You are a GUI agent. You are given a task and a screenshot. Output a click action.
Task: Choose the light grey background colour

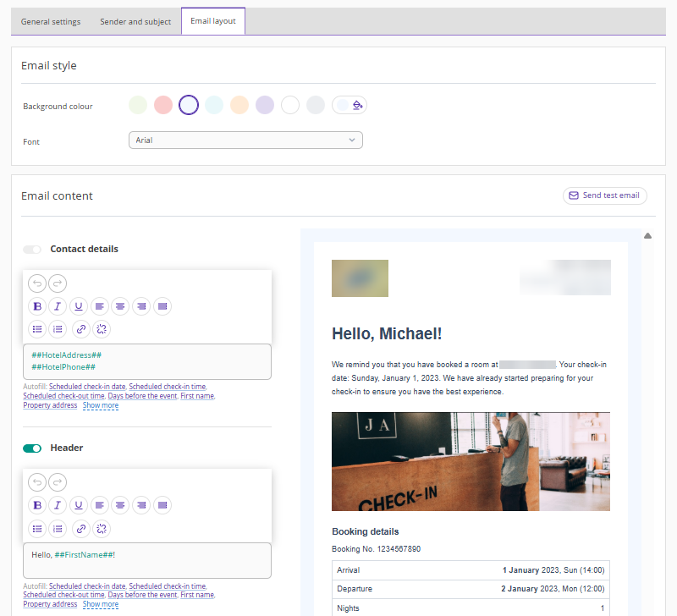click(316, 105)
